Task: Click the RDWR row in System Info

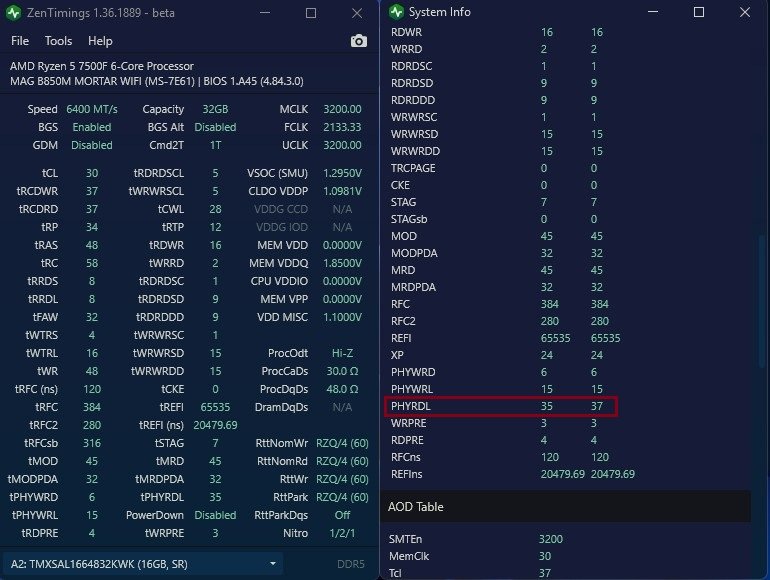Action: 497,32
